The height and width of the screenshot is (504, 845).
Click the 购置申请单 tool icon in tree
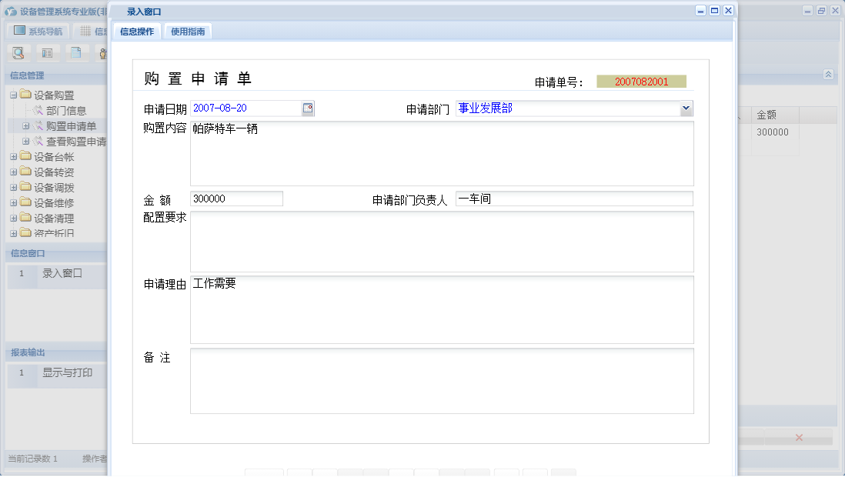tap(38, 126)
